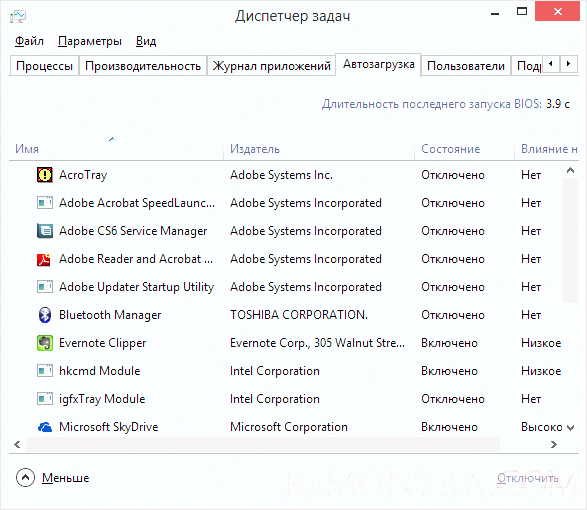Click the vertical scrollbar thumb
The width and height of the screenshot is (587, 510).
coord(571,240)
